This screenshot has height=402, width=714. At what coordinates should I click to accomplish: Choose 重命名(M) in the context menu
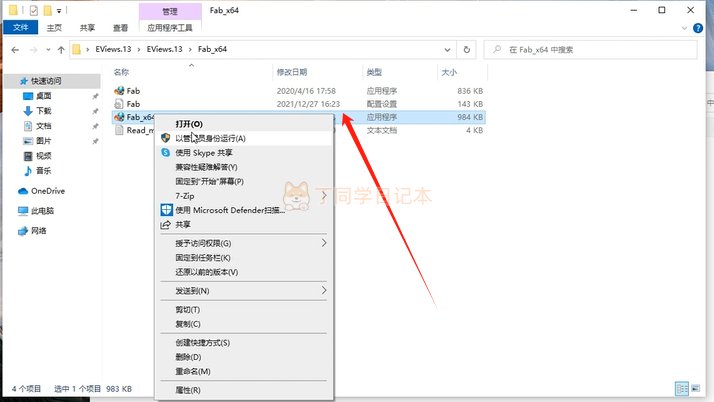244,371
